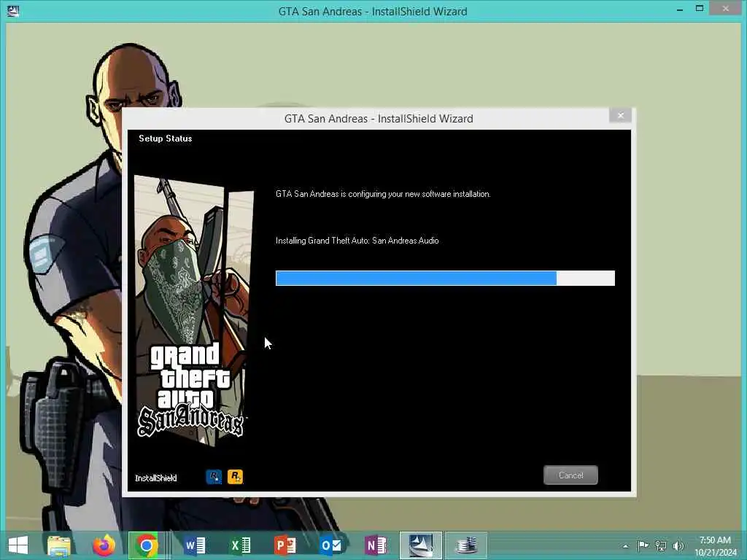Show hidden system tray icons

click(625, 546)
